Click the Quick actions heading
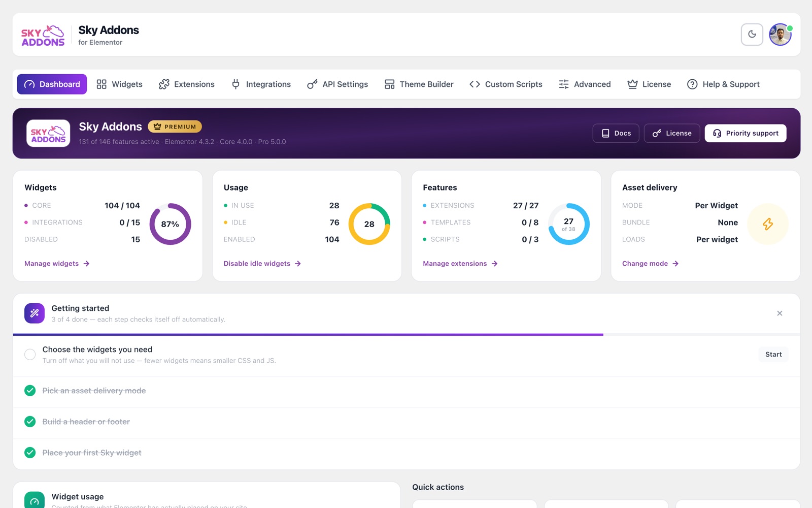The image size is (812, 508). click(438, 487)
